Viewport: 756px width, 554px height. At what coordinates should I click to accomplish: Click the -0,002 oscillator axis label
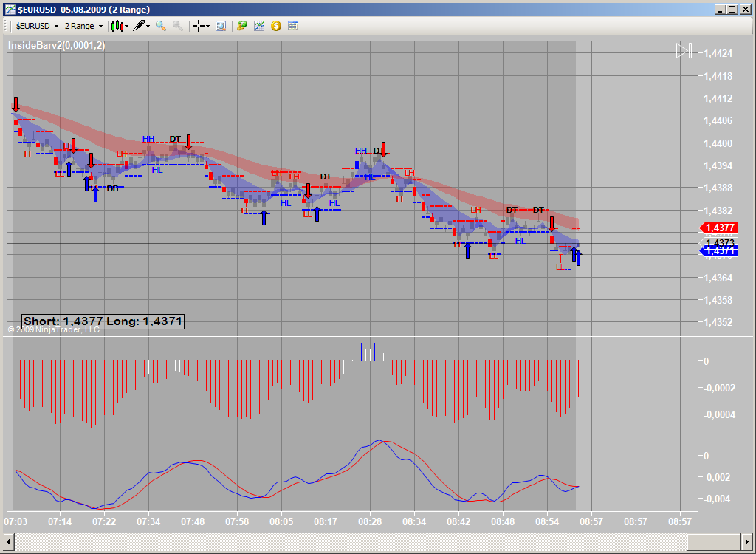coord(718,477)
